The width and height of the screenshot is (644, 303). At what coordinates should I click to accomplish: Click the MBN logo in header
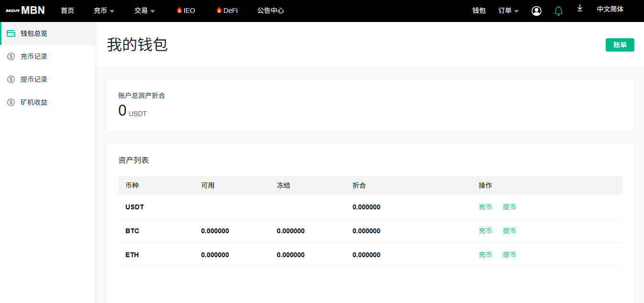click(25, 11)
